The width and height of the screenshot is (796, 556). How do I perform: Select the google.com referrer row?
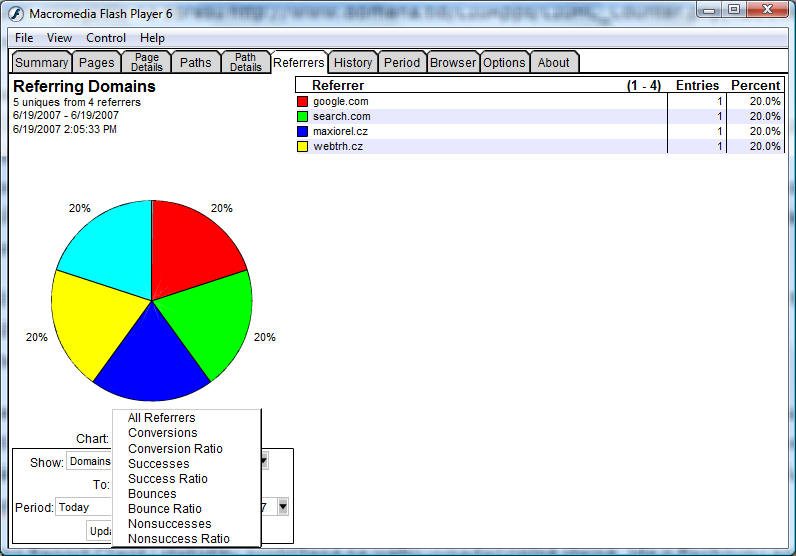pos(540,102)
